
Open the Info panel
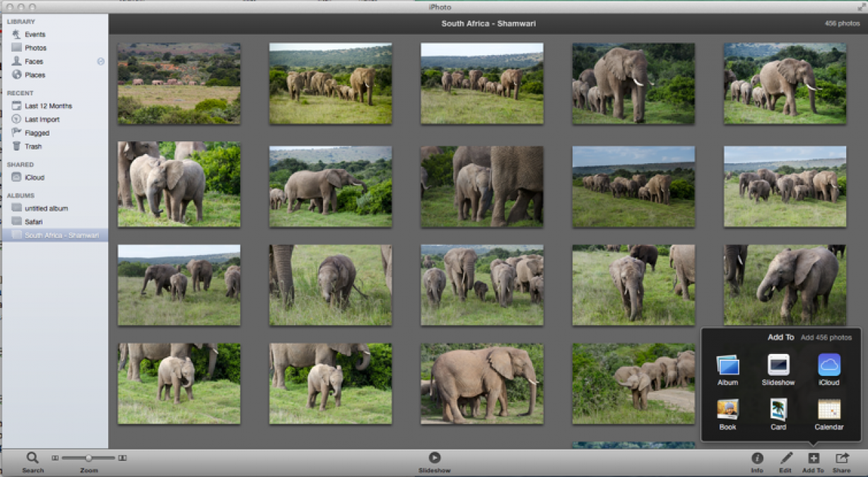tap(757, 458)
